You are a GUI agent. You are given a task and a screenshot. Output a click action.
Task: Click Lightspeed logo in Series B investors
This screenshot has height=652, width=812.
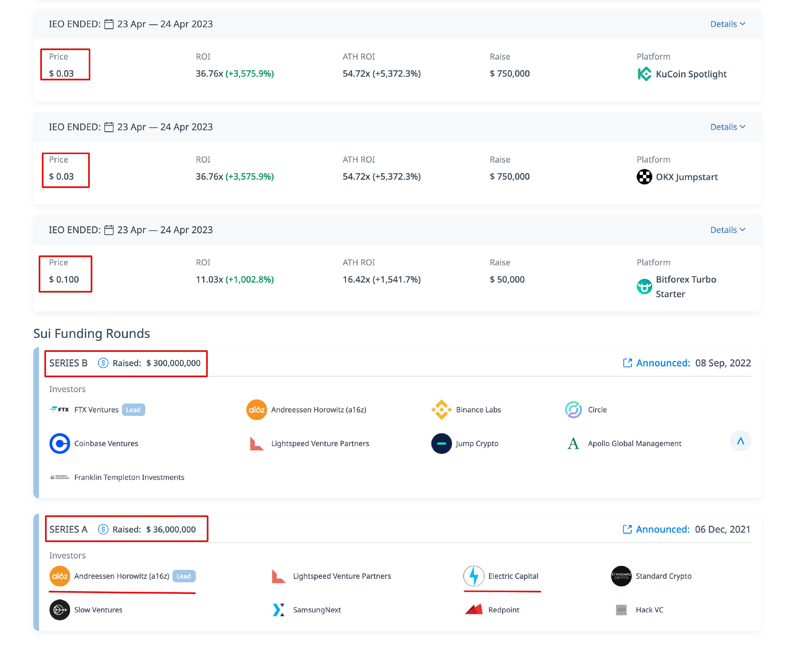pyautogui.click(x=257, y=443)
